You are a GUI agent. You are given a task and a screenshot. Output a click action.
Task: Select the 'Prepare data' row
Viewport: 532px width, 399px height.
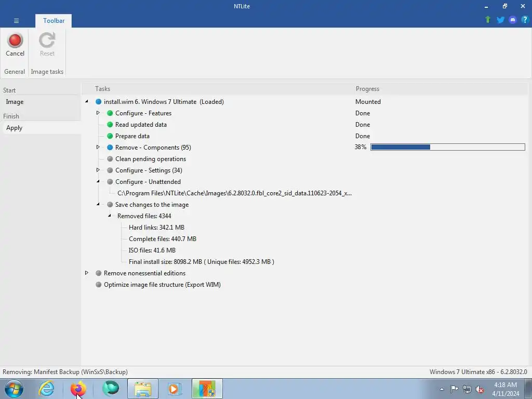[132, 136]
